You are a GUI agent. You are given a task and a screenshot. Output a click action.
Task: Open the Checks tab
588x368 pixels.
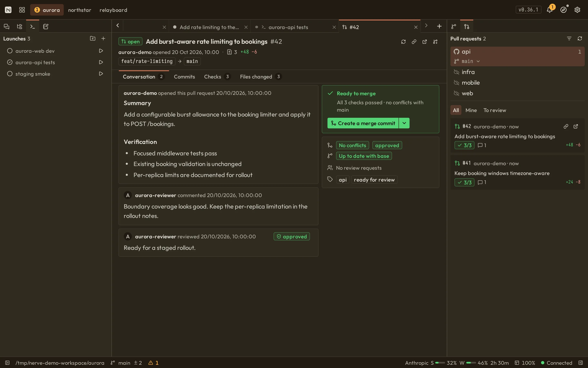217,77
